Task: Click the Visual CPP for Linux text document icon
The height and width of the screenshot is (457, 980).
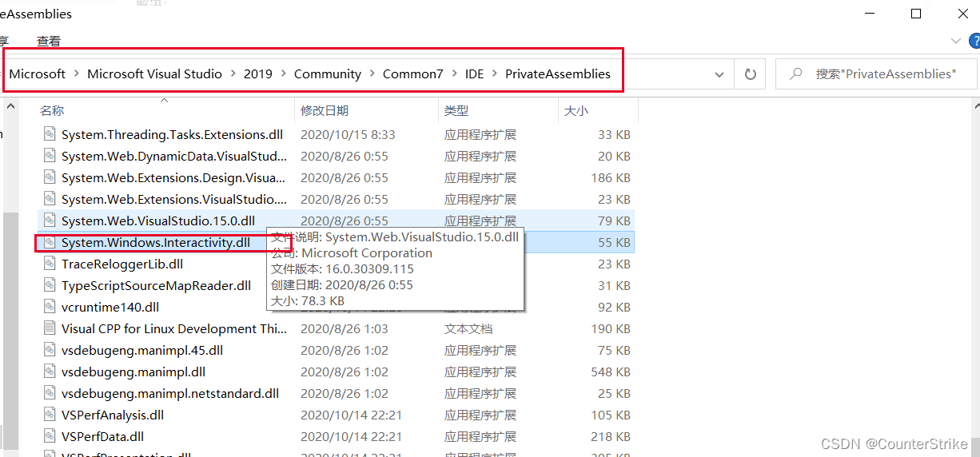Action: tap(50, 328)
